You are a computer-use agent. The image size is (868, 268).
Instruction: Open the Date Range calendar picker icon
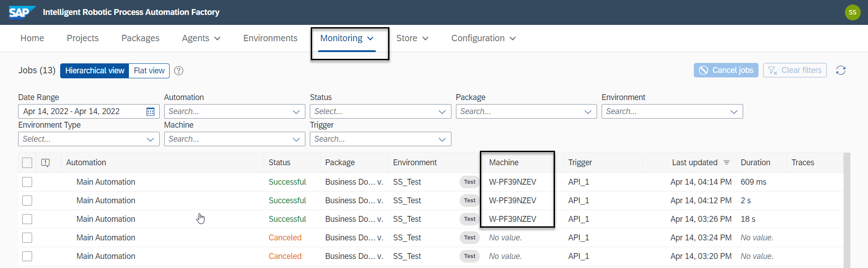[150, 111]
